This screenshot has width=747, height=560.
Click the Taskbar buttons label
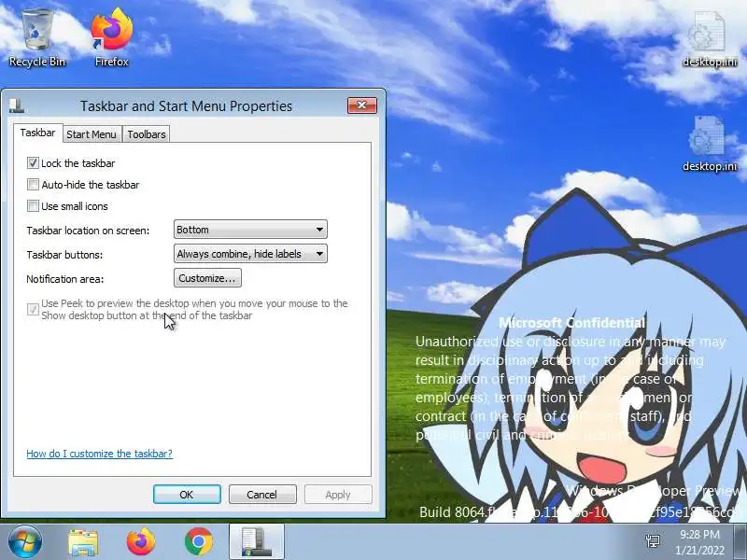[x=64, y=255]
